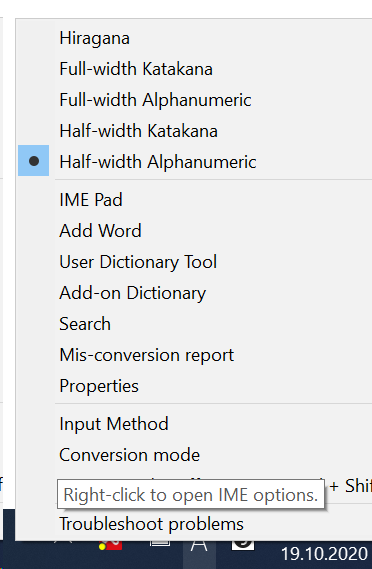Open IME Properties
This screenshot has height=569, width=372.
tap(99, 386)
